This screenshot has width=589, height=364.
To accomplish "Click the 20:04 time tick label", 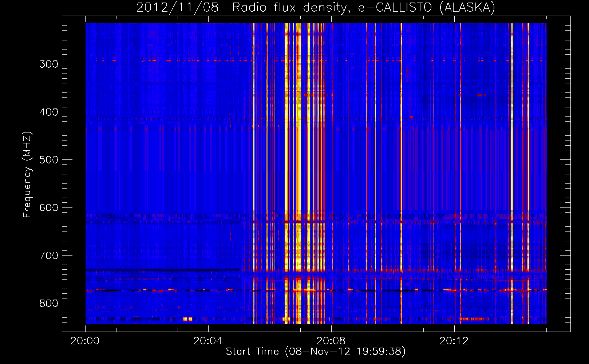I will pos(208,341).
